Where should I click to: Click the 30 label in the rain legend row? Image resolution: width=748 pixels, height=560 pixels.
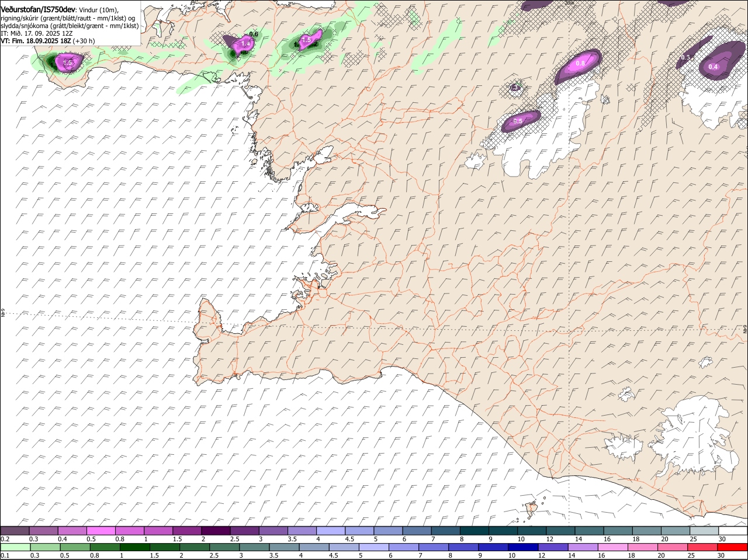721,555
